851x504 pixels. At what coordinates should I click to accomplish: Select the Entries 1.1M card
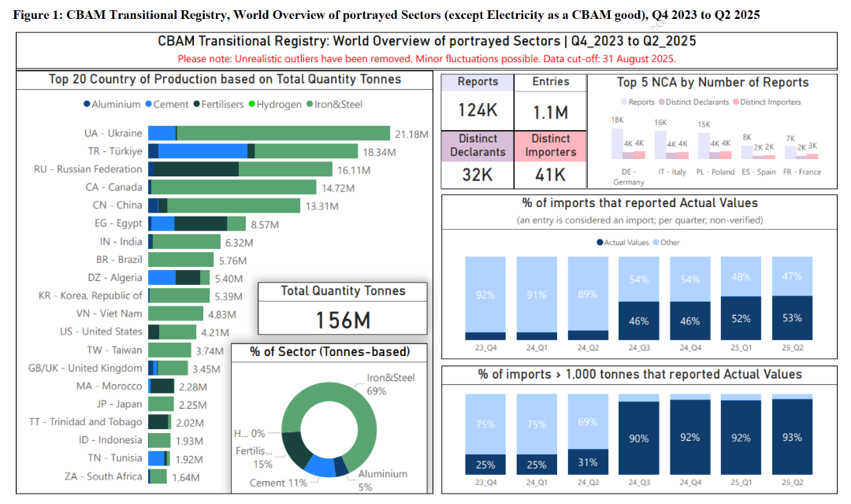tap(549, 101)
